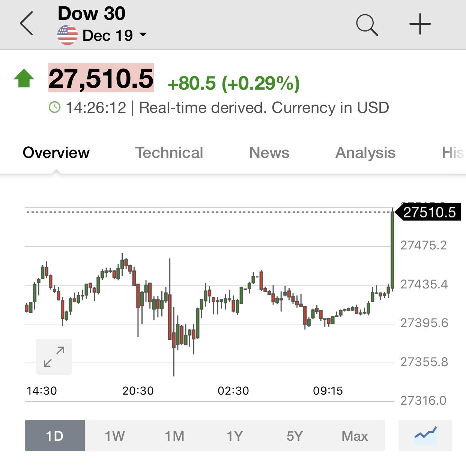Select the Overview tab
The image size is (466, 476).
coord(56,153)
